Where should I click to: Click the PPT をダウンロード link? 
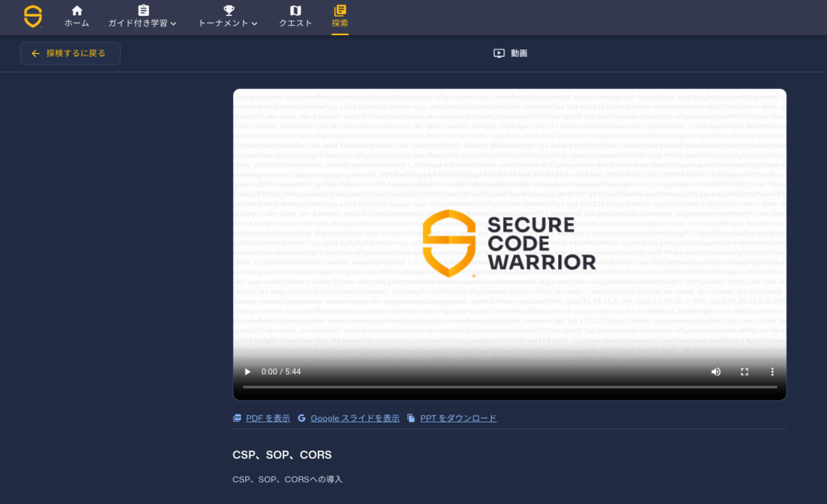pos(458,418)
